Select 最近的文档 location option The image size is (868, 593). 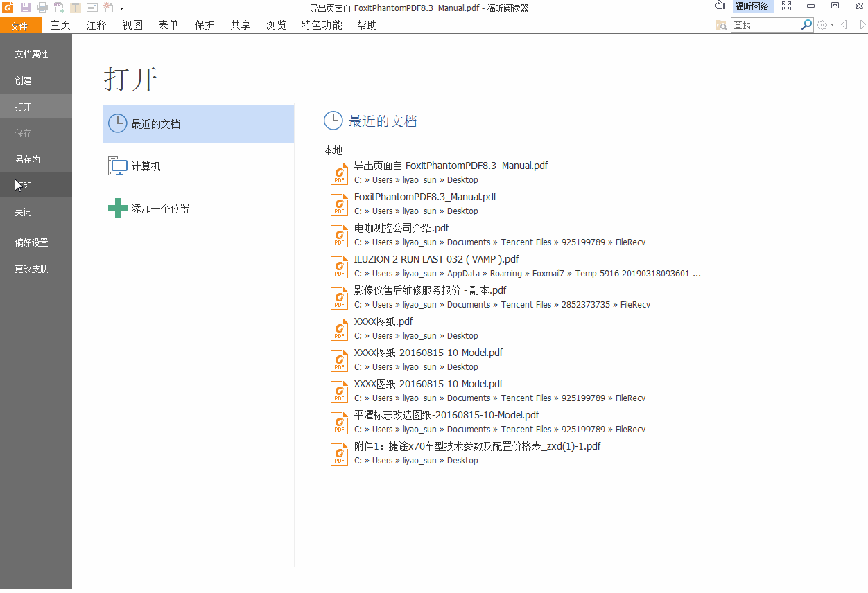198,124
